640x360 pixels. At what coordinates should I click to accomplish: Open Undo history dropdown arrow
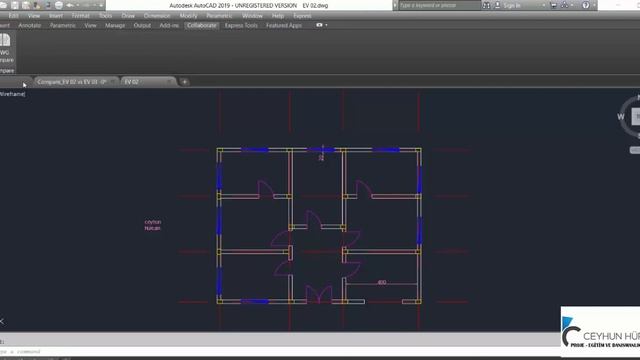(78, 5)
